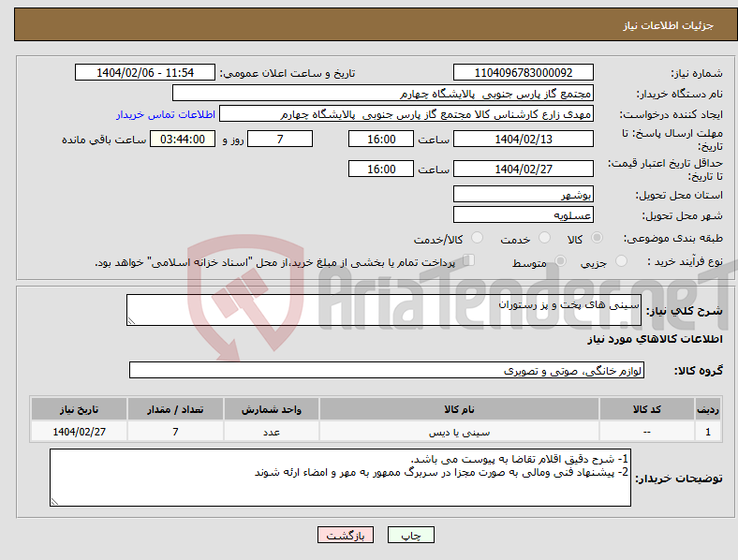Select the خدمت radio button
738x560 pixels.
[544, 238]
